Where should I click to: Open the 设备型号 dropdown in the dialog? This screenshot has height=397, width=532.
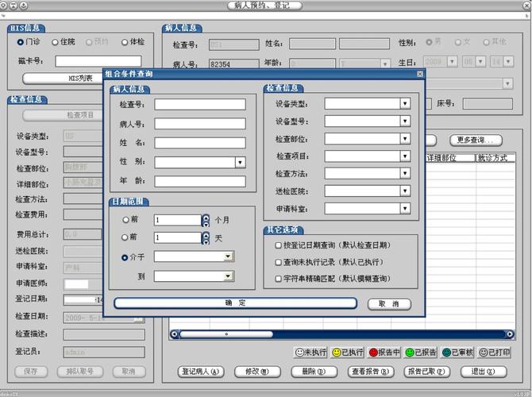pyautogui.click(x=405, y=121)
